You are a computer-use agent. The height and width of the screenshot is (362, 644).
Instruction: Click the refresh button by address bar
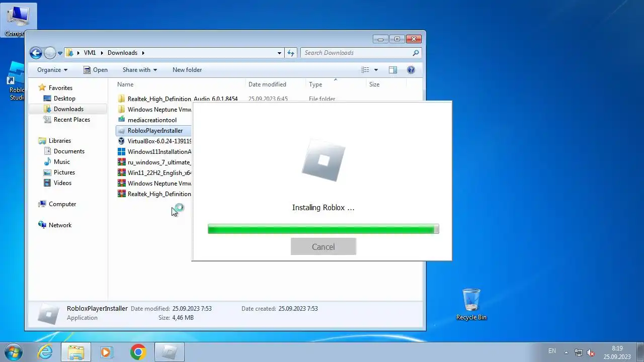(x=291, y=53)
